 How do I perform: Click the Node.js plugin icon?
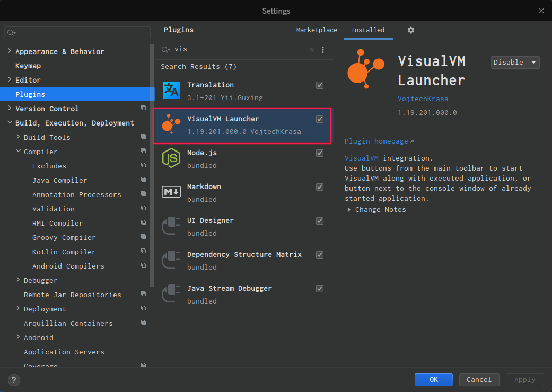[171, 158]
